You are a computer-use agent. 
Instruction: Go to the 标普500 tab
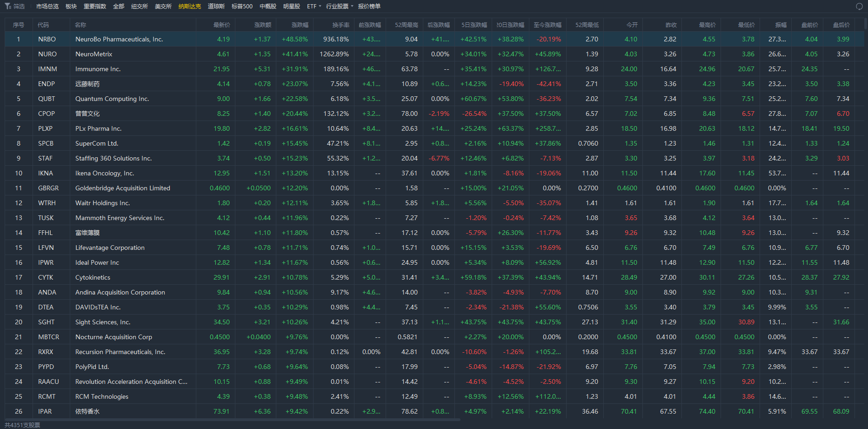[242, 7]
